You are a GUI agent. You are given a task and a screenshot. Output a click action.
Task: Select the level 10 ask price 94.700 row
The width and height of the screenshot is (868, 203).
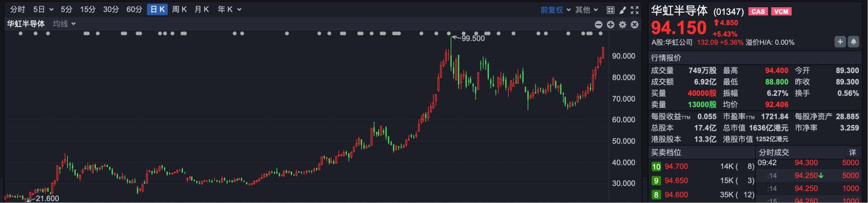point(702,166)
